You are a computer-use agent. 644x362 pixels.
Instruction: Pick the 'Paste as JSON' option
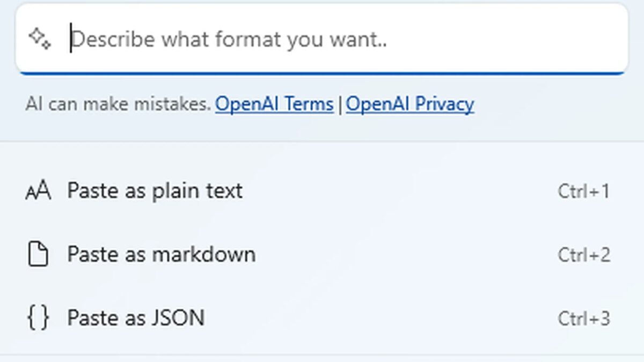pyautogui.click(x=135, y=317)
